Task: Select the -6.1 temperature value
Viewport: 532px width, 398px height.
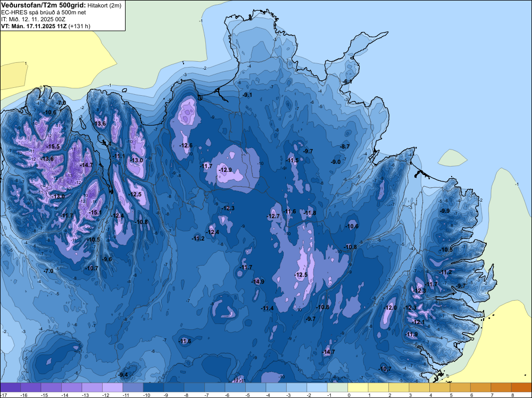Action: coord(347,82)
